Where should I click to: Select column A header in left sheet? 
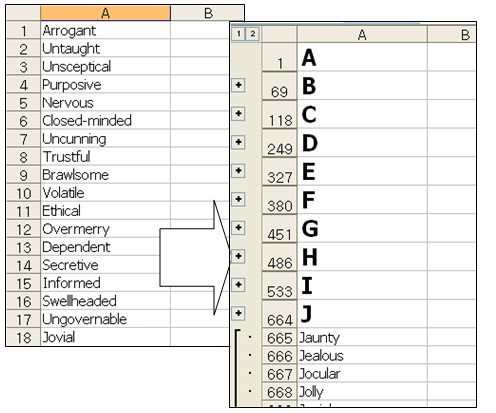click(x=105, y=13)
